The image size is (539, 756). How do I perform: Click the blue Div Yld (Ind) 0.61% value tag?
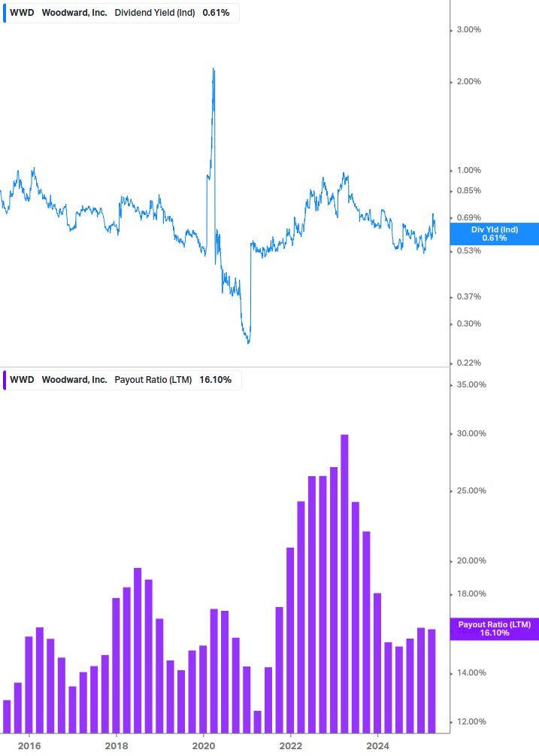pyautogui.click(x=494, y=234)
